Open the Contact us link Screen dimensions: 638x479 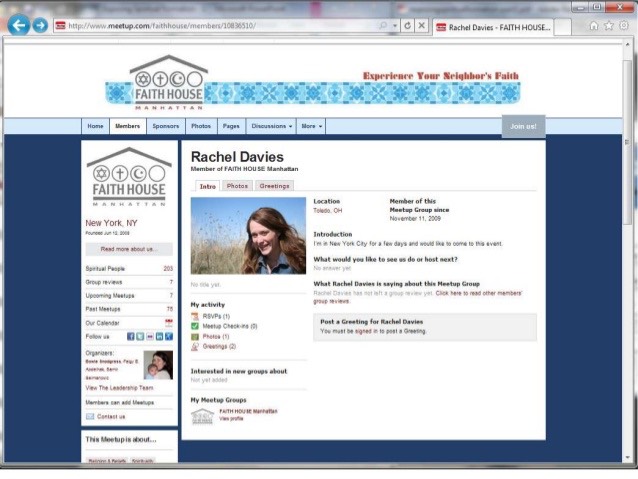pyautogui.click(x=111, y=416)
